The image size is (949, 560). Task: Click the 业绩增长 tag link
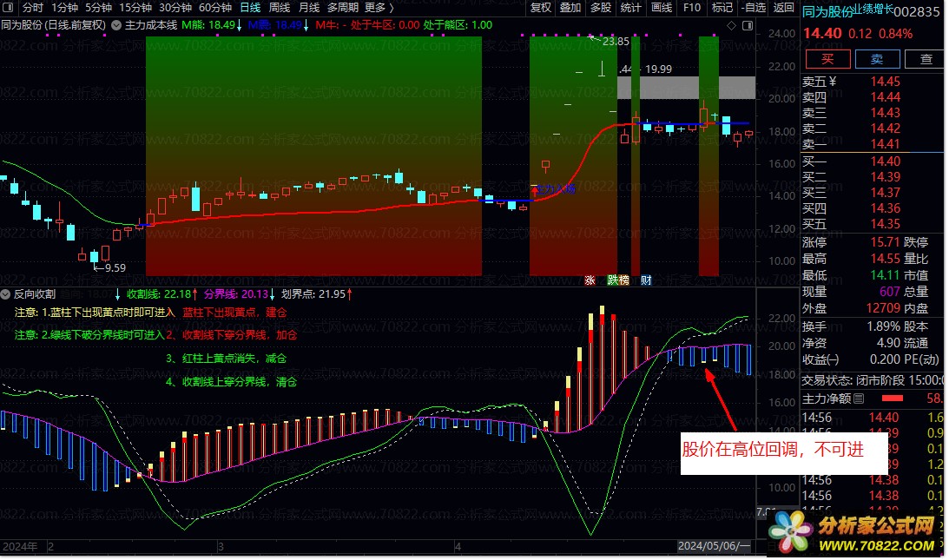872,9
